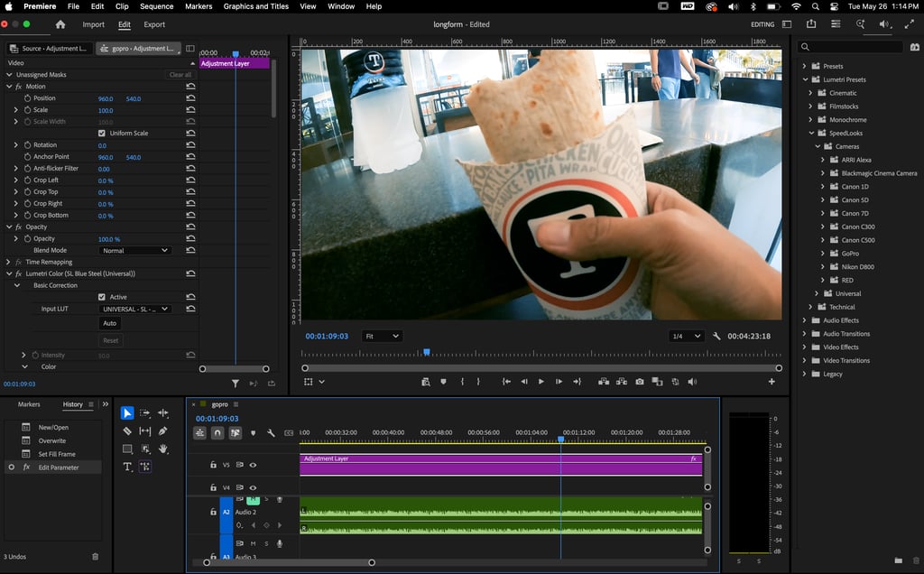Collapse the Motion effect section
This screenshot has width=924, height=574.
pyautogui.click(x=9, y=86)
